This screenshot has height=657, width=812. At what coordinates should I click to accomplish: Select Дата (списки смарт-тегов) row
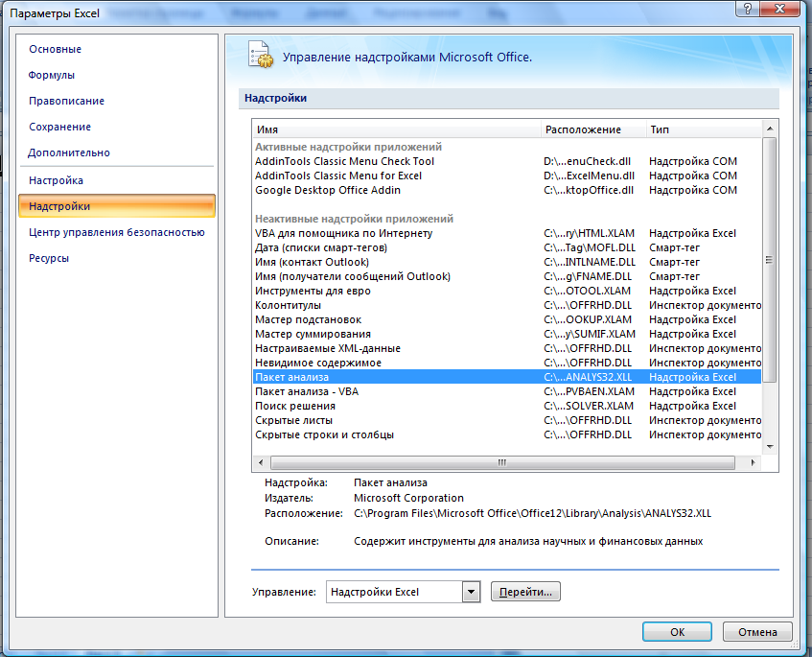pyautogui.click(x=507, y=247)
